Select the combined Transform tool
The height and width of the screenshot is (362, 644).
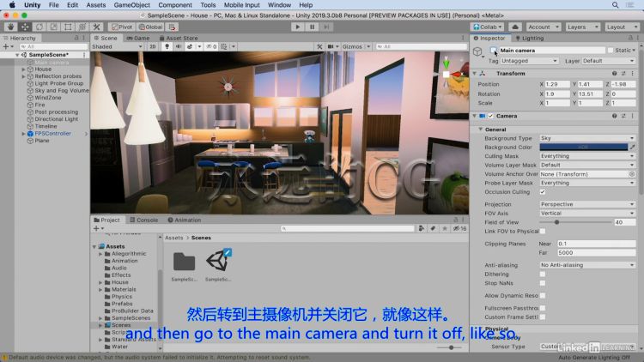click(x=82, y=27)
